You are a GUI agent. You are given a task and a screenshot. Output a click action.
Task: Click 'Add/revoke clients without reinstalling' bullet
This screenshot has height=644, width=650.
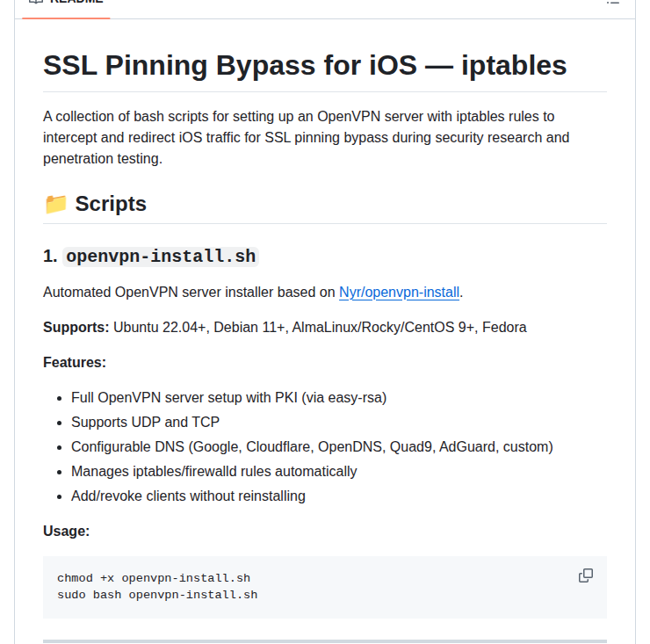point(188,496)
